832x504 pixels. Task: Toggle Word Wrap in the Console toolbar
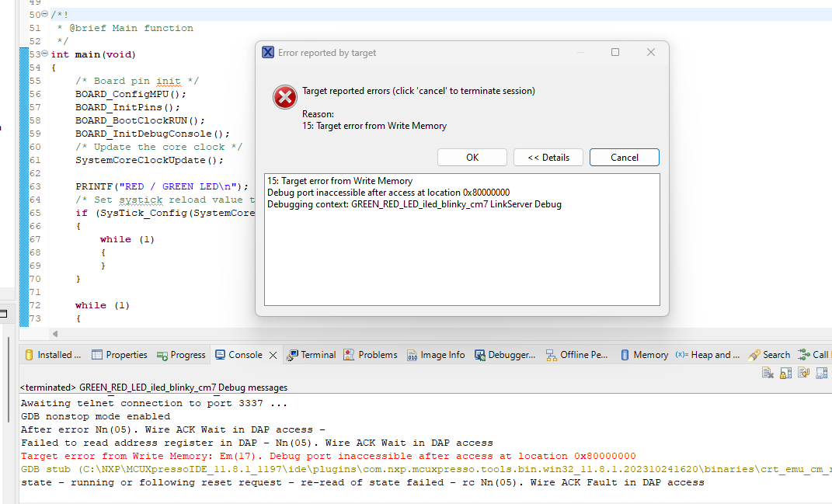coord(803,373)
